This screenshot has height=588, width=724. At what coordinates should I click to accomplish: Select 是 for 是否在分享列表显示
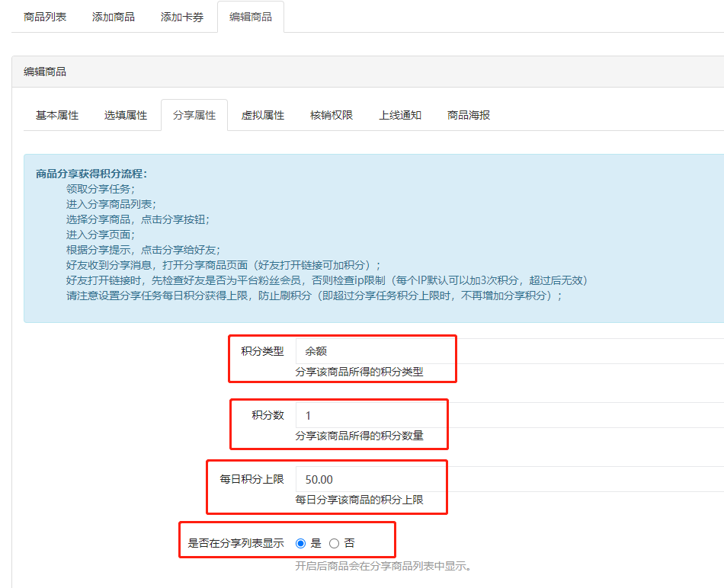[300, 544]
